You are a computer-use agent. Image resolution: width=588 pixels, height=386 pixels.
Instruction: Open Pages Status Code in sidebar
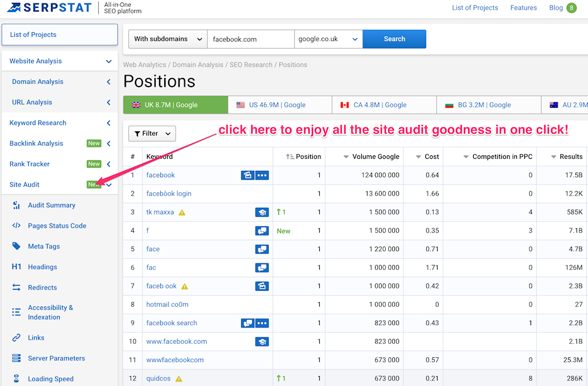(x=57, y=226)
